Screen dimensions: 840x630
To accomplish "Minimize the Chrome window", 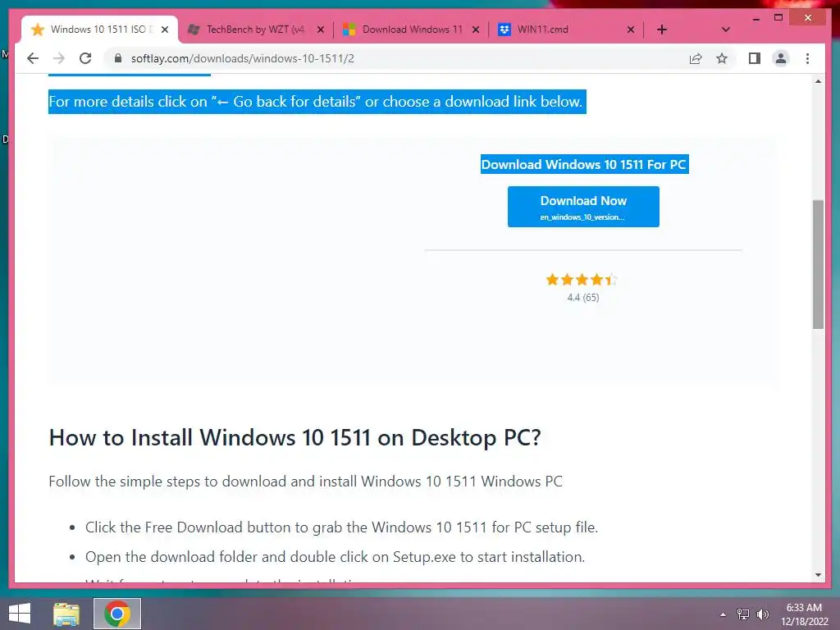I will tap(756, 18).
